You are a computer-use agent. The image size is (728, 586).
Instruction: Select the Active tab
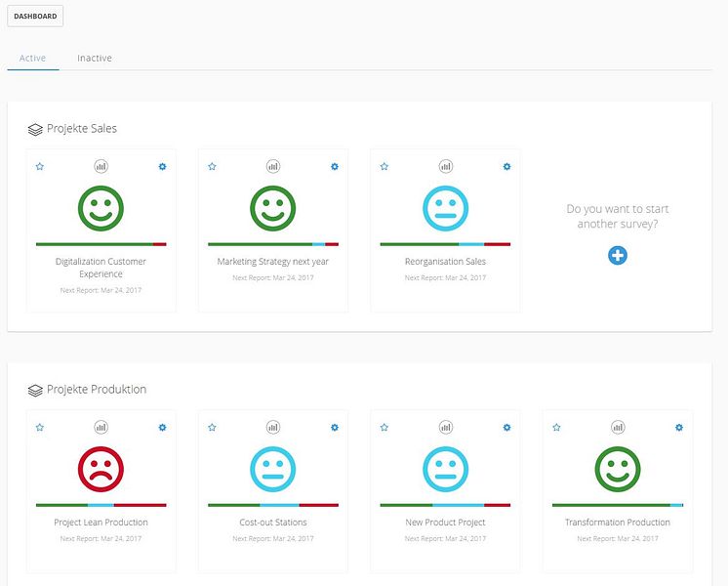pyautogui.click(x=32, y=58)
